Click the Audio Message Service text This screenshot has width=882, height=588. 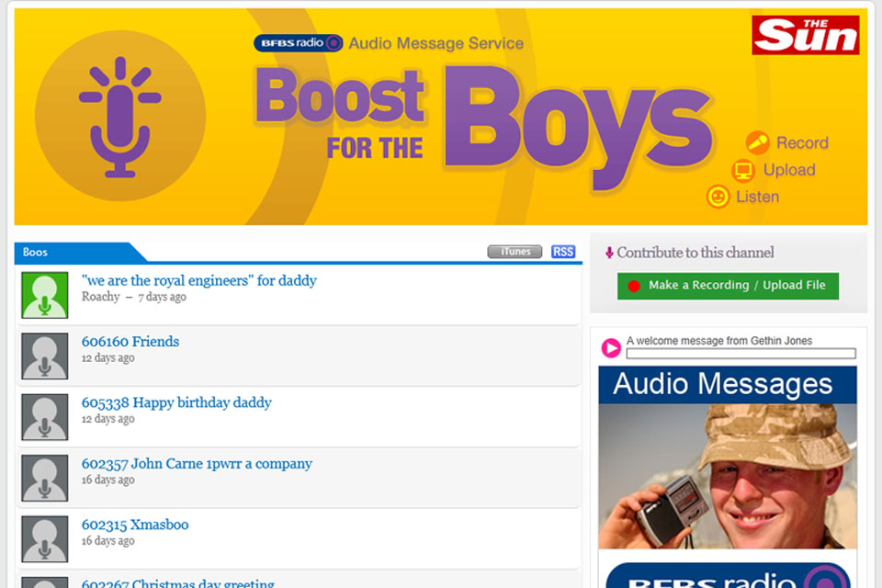pyautogui.click(x=435, y=43)
